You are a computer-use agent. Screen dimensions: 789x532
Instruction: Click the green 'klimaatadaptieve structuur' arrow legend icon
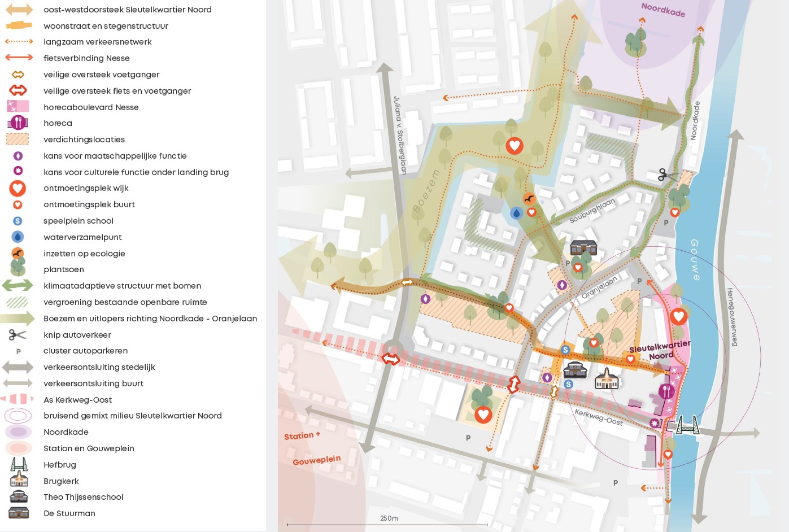pyautogui.click(x=18, y=286)
